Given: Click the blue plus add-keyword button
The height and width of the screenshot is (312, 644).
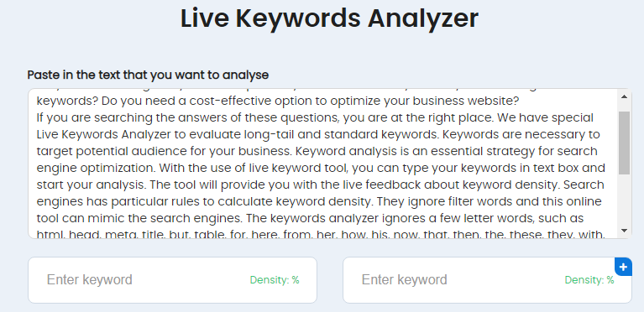Looking at the screenshot, I should coord(623,267).
